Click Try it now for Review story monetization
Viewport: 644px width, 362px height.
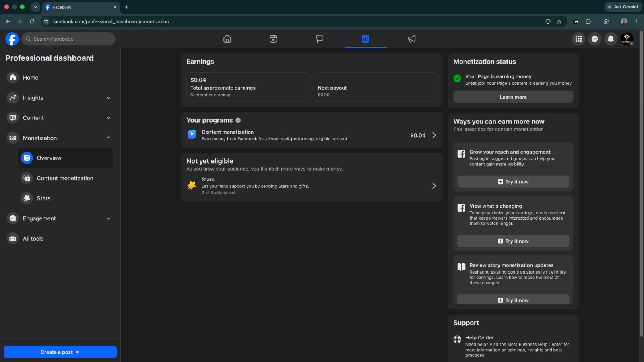513,300
